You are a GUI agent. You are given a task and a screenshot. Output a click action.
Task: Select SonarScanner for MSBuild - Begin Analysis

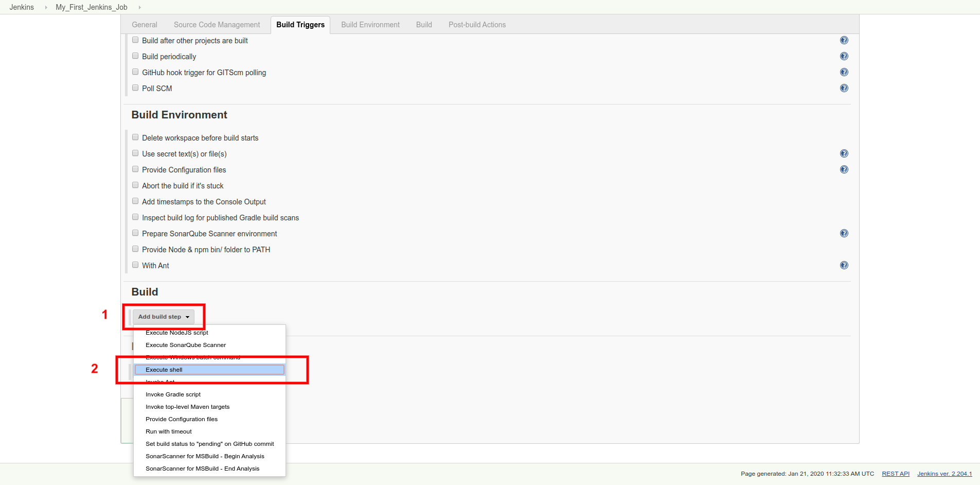click(209, 456)
